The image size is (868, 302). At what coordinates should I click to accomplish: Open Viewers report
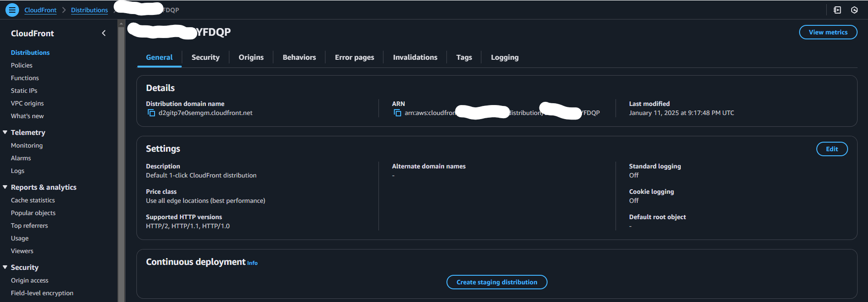[22, 251]
